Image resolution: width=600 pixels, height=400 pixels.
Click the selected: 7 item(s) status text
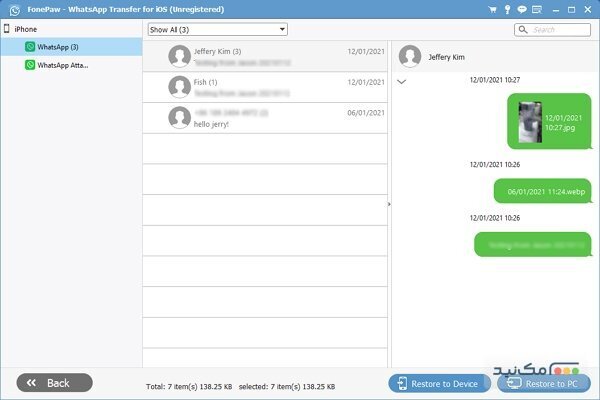coord(287,387)
